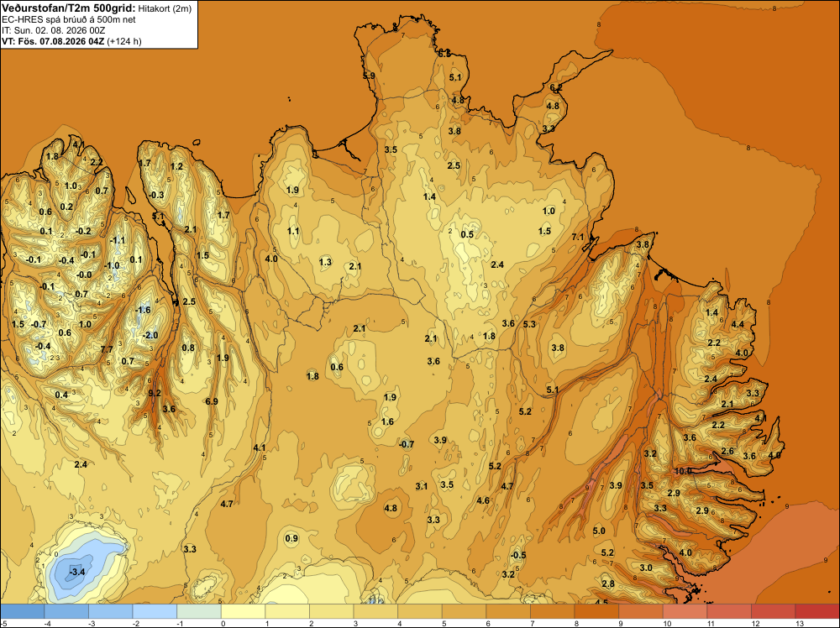Click the 7.1 value near the northeast coast
840x628 pixels.
[578, 237]
